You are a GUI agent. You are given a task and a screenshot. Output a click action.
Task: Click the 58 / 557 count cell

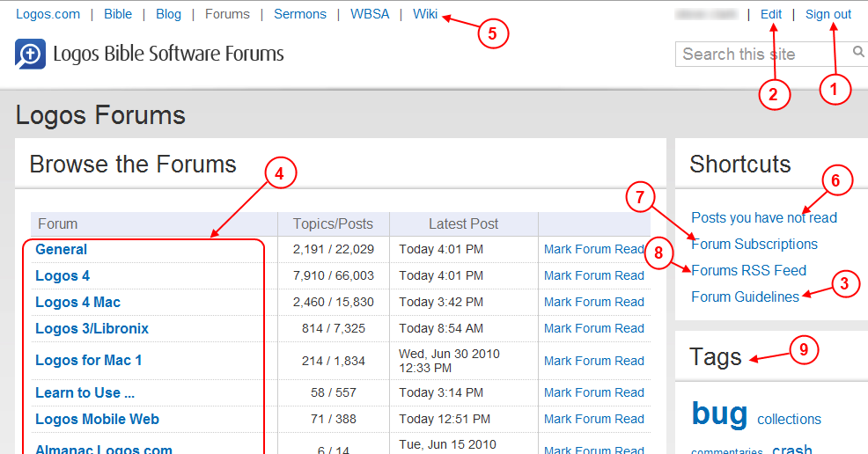pyautogui.click(x=334, y=392)
